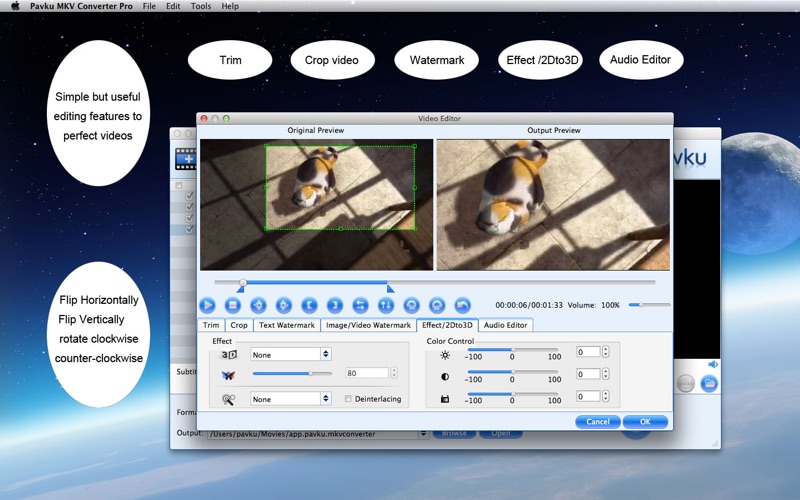Image resolution: width=800 pixels, height=500 pixels.
Task: Click the contrast half-circle icon
Action: coord(445,377)
